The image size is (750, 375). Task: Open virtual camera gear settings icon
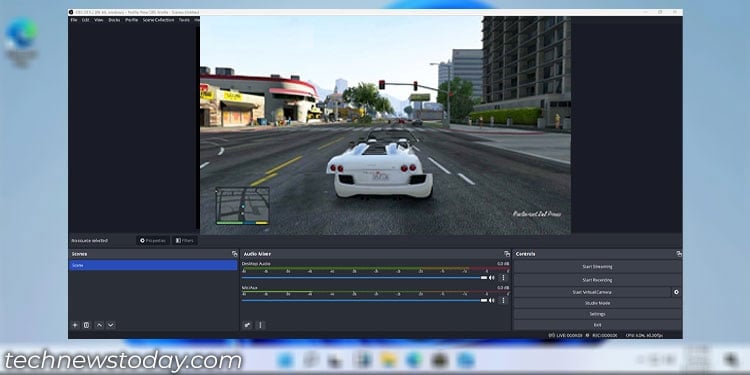tap(676, 292)
